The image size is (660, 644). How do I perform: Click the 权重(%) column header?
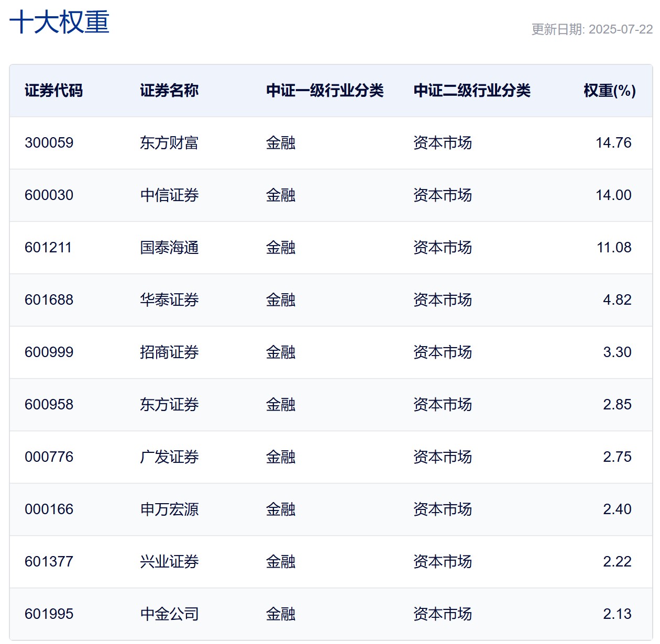[x=609, y=91]
